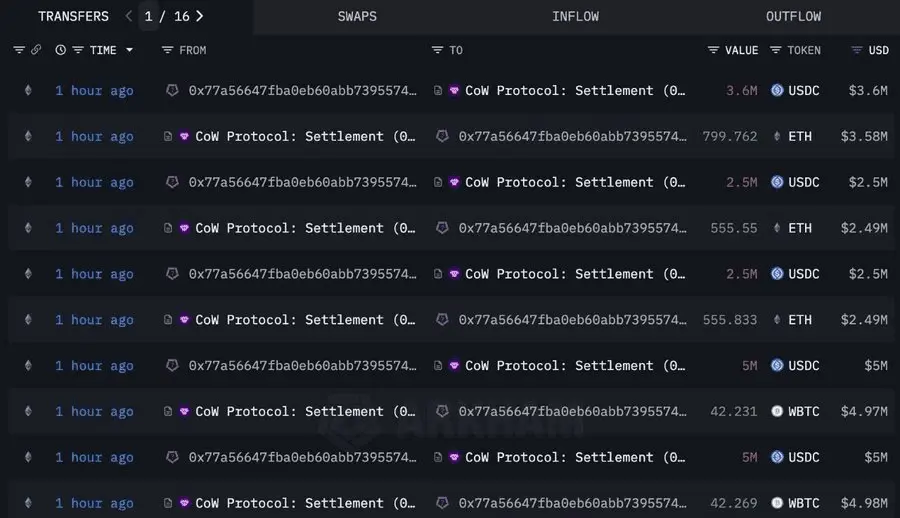
Task: Switch to the SWAPS tab
Action: tap(357, 17)
